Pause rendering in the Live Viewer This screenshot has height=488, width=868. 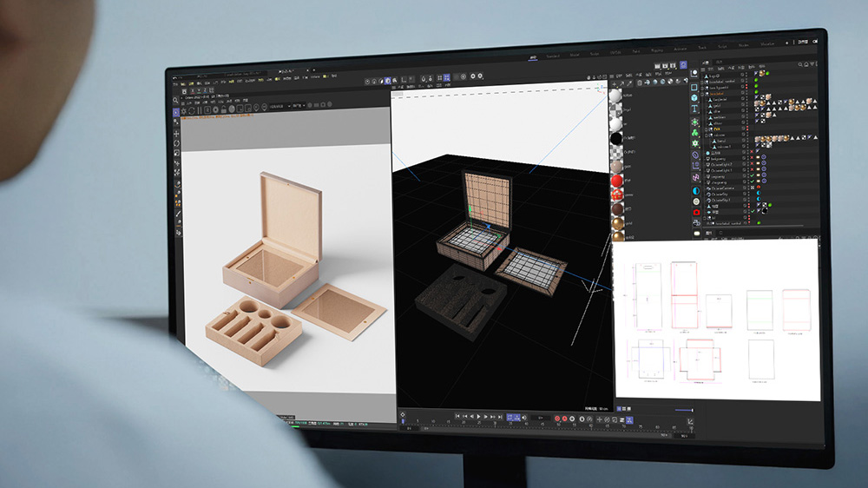pyautogui.click(x=201, y=111)
